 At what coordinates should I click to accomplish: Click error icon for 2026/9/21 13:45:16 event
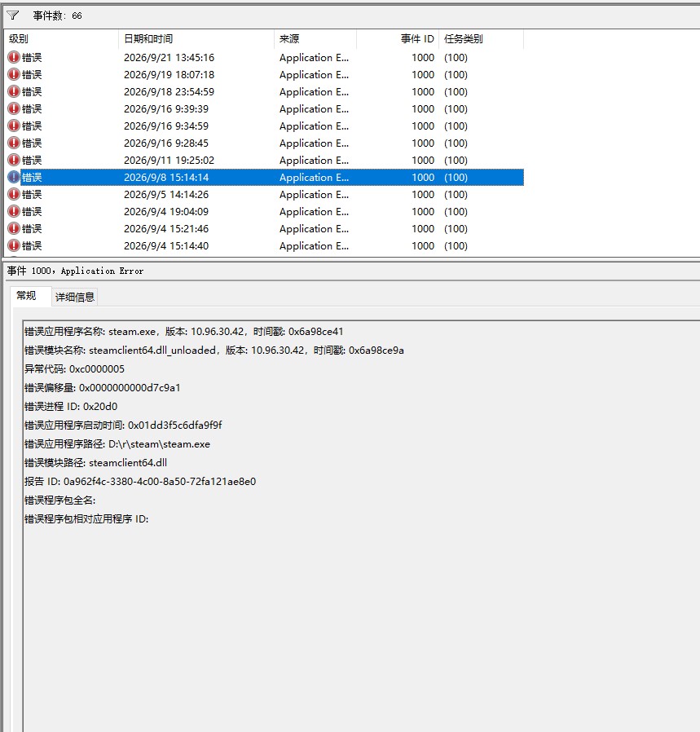(x=14, y=57)
